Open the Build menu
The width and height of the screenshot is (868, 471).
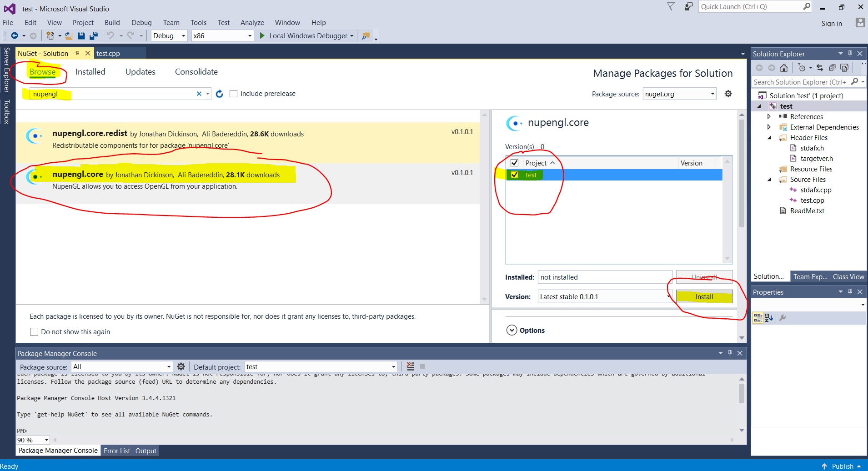[112, 23]
